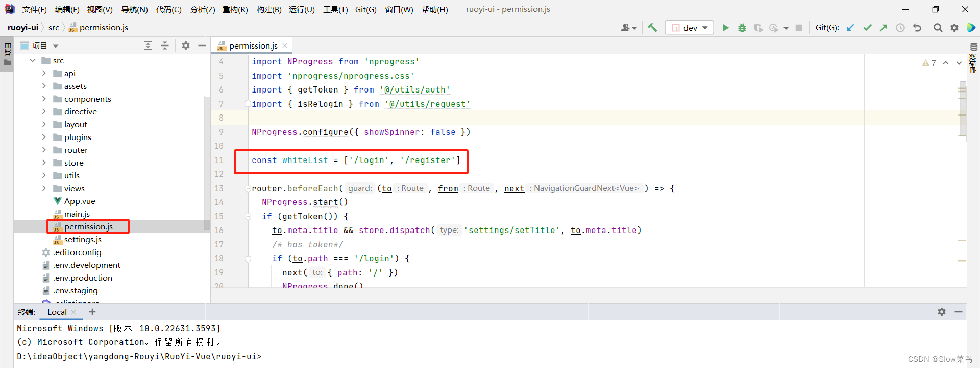Viewport: 980px width, 368px height.
Task: Select main.js in project tree
Action: (x=77, y=214)
